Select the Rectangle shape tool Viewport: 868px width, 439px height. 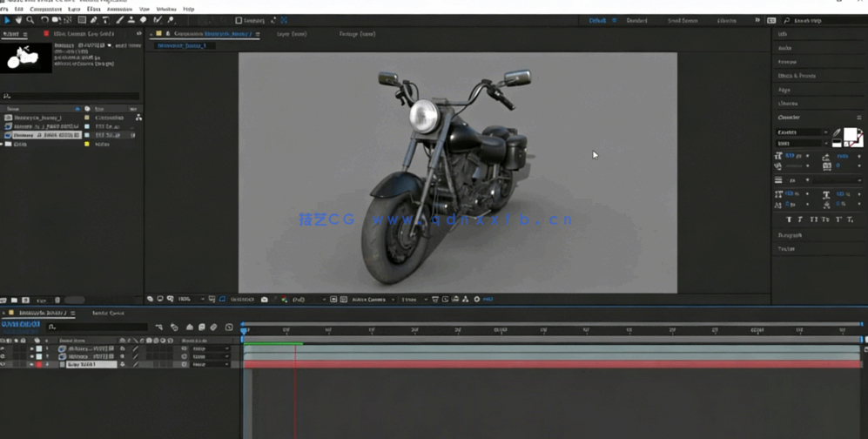82,20
